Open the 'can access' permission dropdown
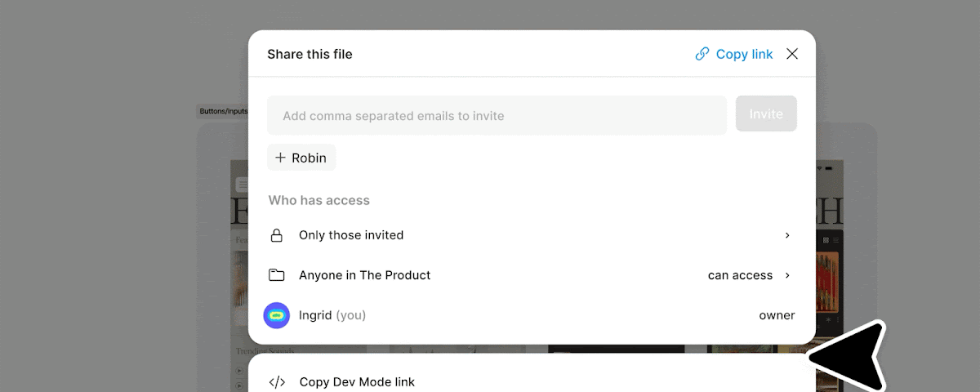This screenshot has width=980, height=392. click(740, 275)
